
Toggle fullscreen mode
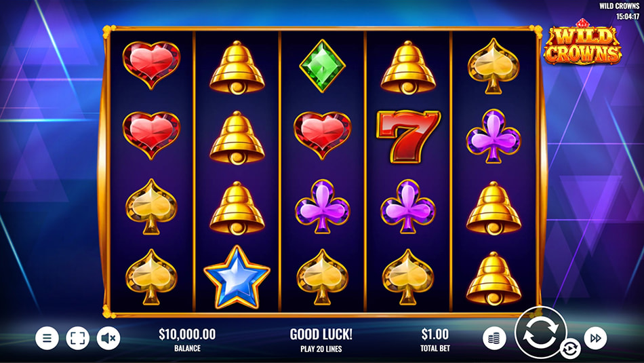point(78,338)
